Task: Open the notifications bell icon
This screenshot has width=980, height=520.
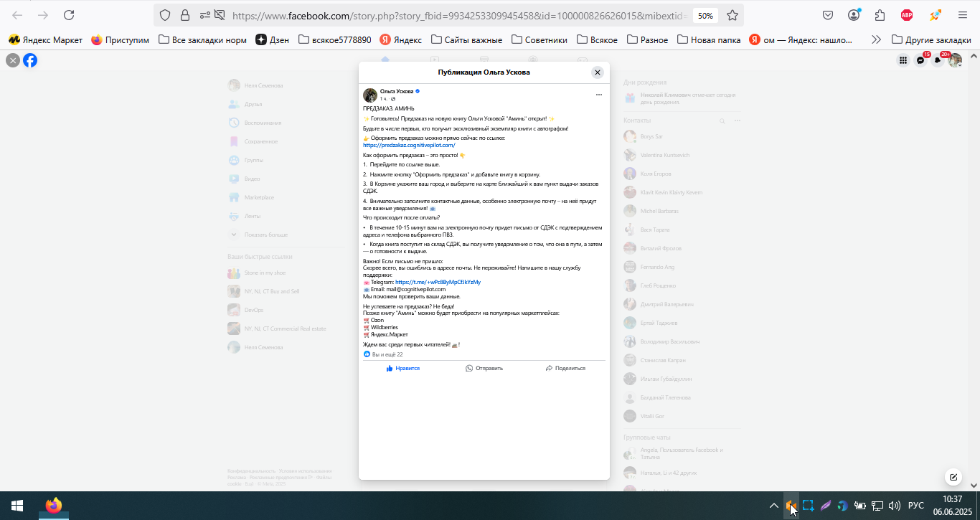Action: point(938,61)
